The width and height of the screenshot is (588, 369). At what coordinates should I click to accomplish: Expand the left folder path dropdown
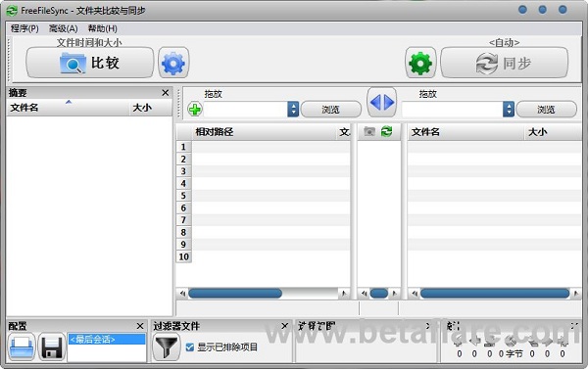tap(293, 109)
